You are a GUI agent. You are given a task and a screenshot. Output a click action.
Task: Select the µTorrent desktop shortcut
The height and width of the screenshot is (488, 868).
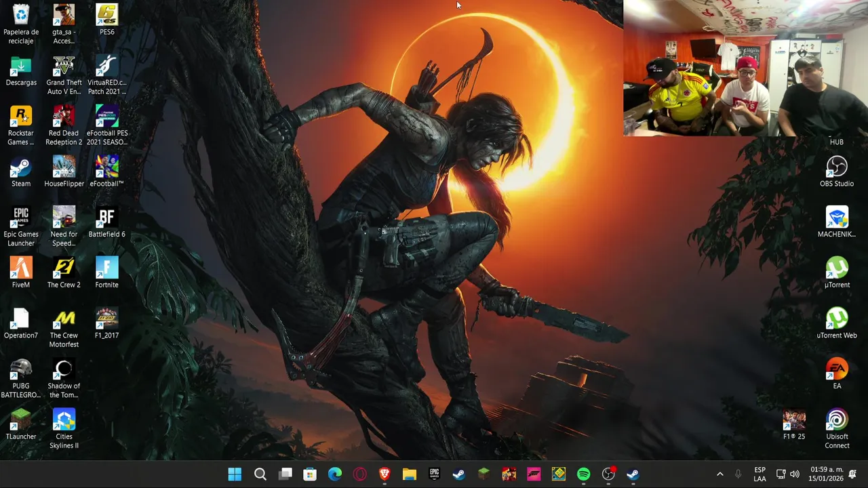(x=837, y=272)
